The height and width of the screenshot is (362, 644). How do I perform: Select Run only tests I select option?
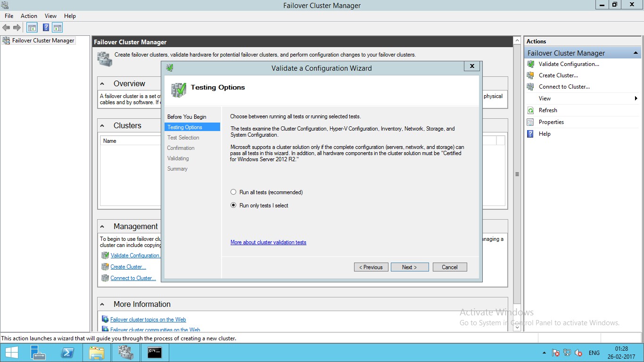(233, 206)
